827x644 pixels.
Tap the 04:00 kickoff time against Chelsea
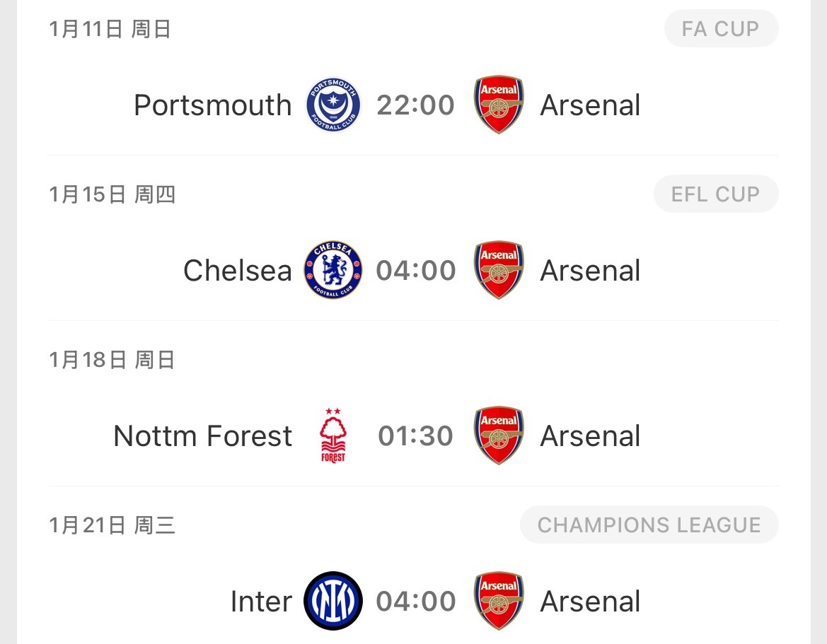(x=415, y=271)
